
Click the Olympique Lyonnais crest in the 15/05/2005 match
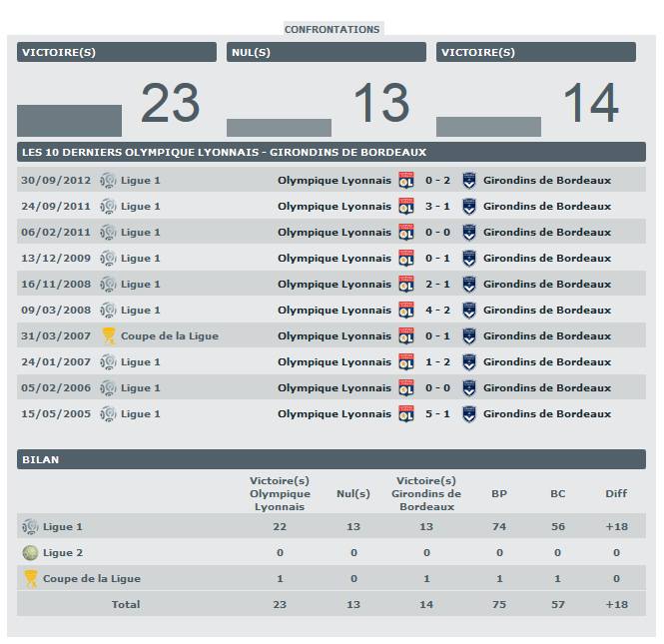click(406, 414)
